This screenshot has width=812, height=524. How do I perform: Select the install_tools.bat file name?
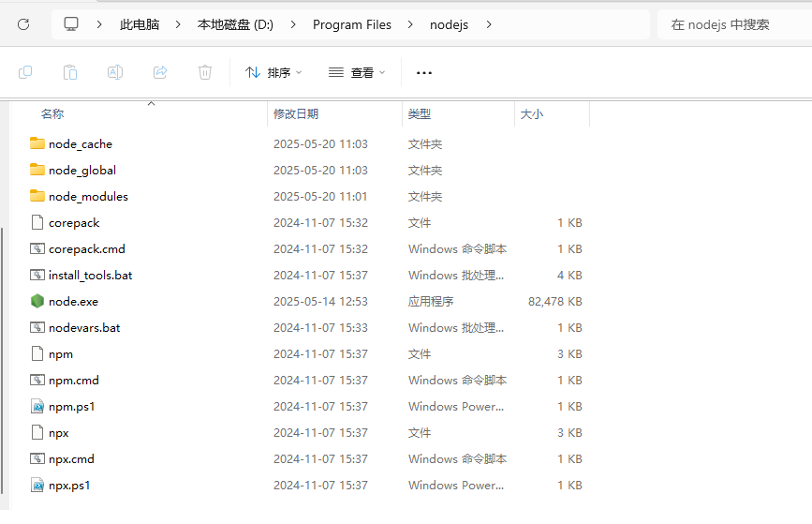(90, 276)
